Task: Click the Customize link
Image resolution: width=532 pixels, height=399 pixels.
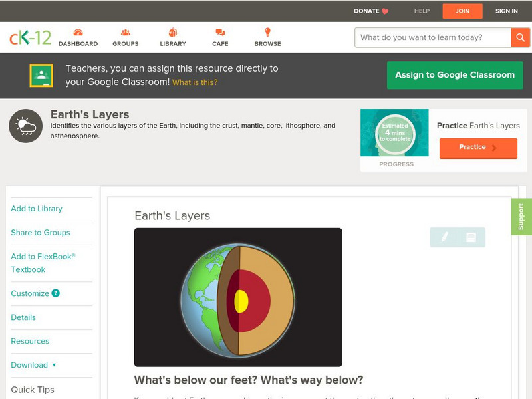Action: point(30,293)
